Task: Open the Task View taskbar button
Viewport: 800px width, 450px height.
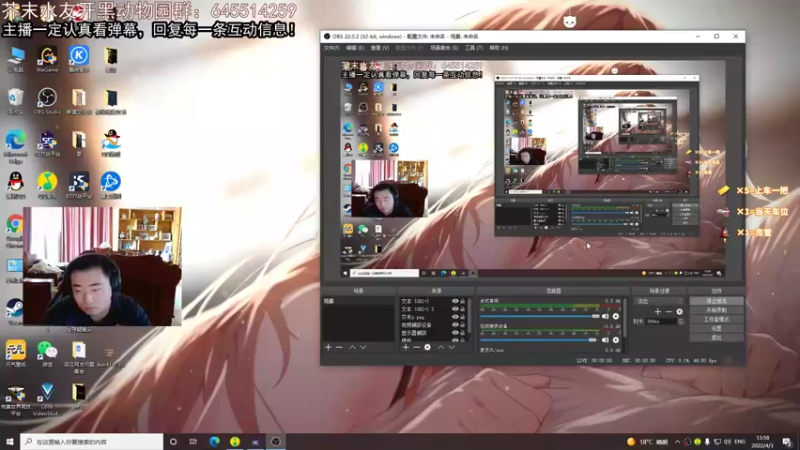Action: tap(193, 442)
